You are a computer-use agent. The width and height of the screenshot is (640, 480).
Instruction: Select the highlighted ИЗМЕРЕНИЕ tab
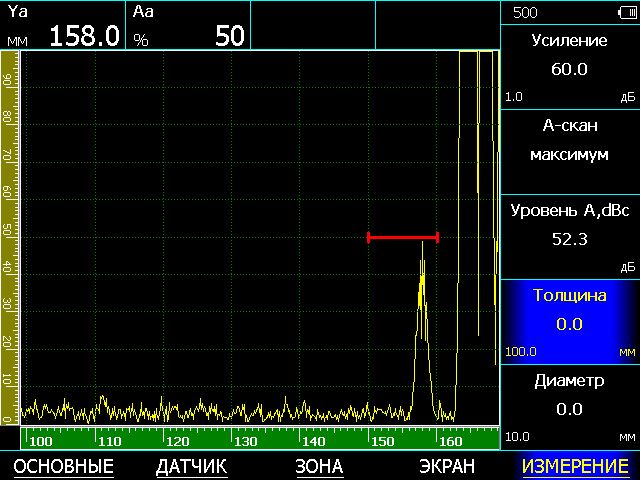(x=576, y=466)
